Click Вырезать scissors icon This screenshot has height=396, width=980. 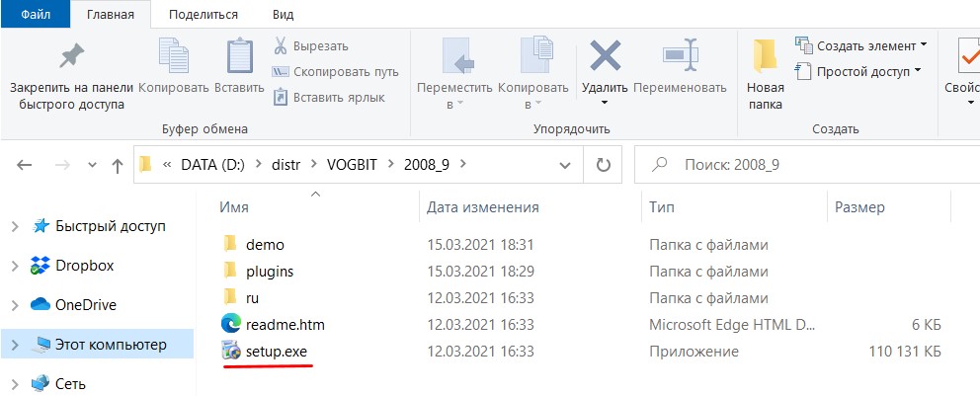pyautogui.click(x=280, y=46)
